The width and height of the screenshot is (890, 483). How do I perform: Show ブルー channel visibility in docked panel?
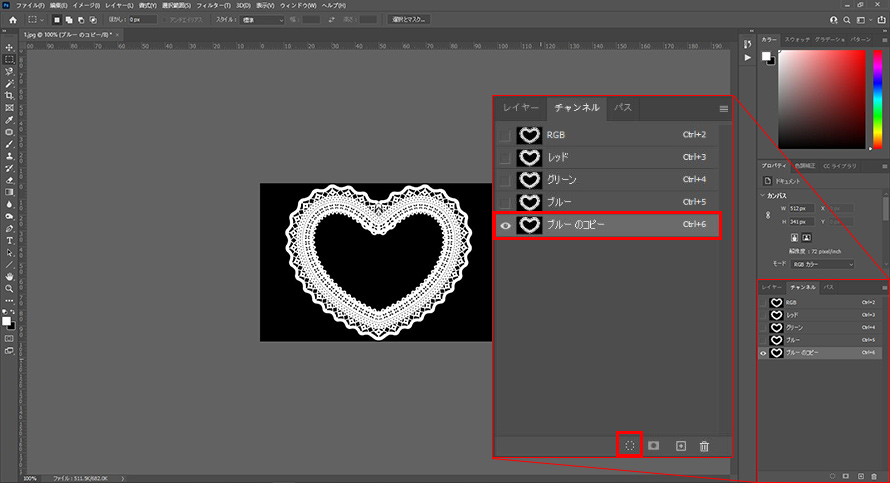763,340
